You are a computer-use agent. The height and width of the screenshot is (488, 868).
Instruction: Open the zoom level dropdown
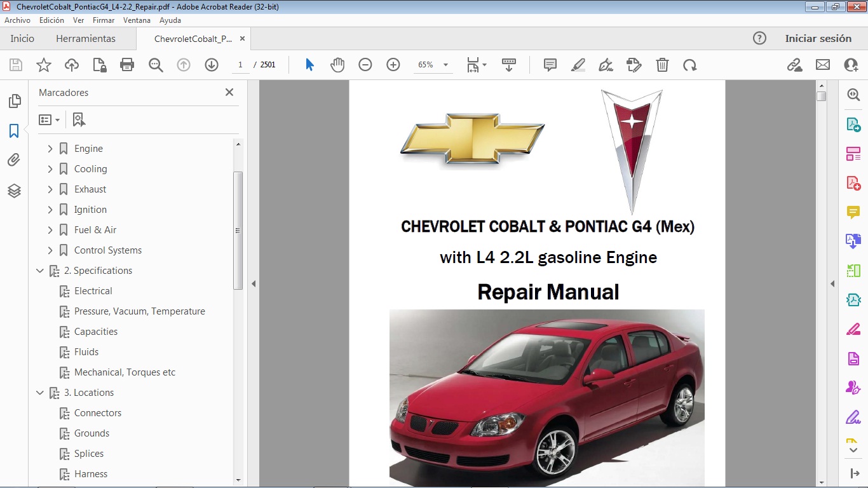click(445, 64)
